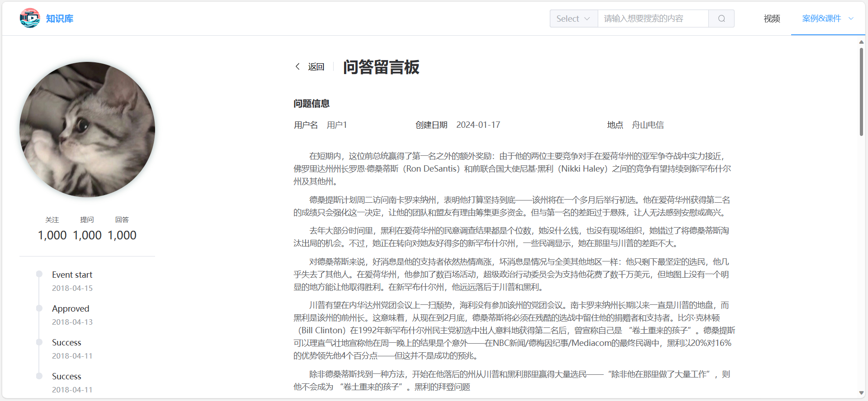Click the cat avatar picture

87,130
